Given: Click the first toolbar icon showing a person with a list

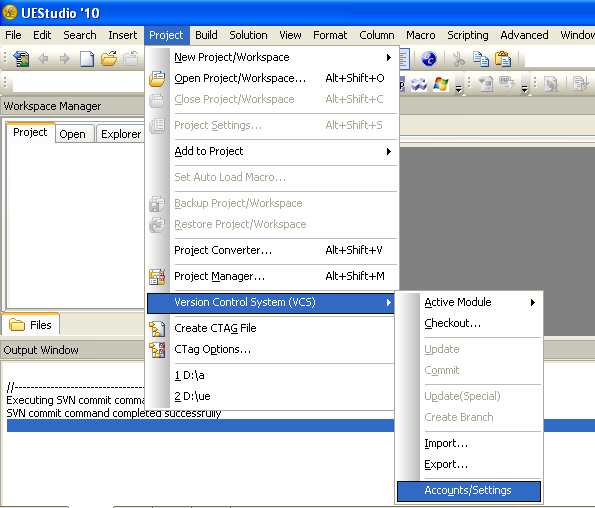Looking at the screenshot, I should [22, 59].
